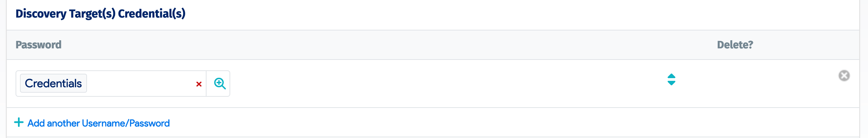868x138 pixels.
Task: Open the credential lookup magnifier
Action: [x=220, y=83]
